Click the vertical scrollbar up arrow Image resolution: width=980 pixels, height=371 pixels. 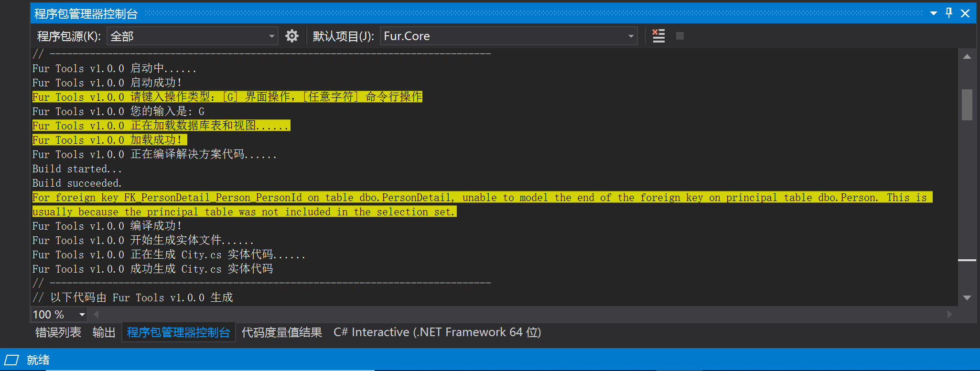(967, 57)
